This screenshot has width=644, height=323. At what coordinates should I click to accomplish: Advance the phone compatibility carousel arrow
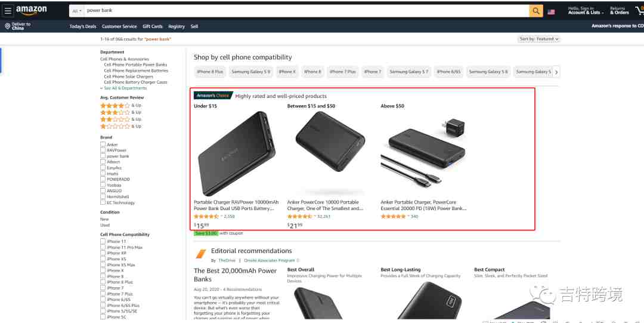point(556,72)
